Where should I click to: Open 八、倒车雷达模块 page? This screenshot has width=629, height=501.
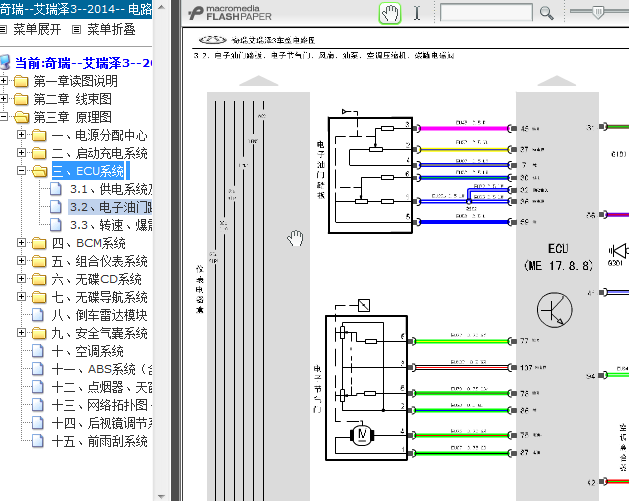click(x=99, y=315)
